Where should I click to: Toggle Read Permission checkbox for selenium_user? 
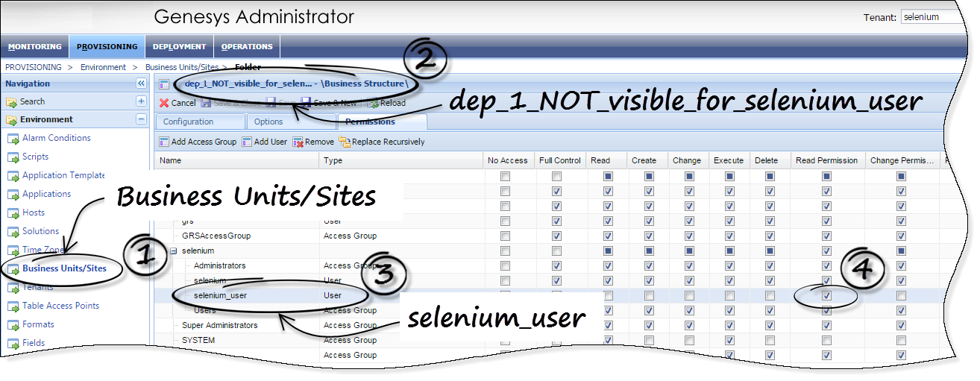click(x=826, y=296)
